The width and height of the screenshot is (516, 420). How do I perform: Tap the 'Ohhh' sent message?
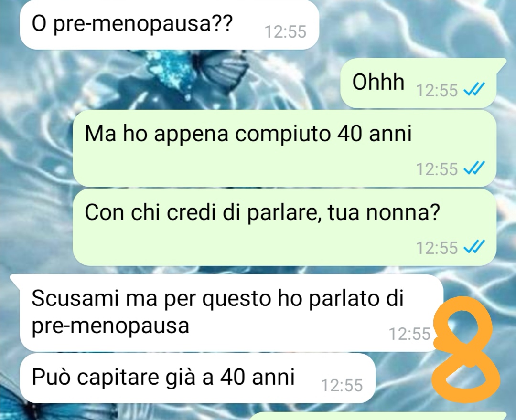click(418, 83)
